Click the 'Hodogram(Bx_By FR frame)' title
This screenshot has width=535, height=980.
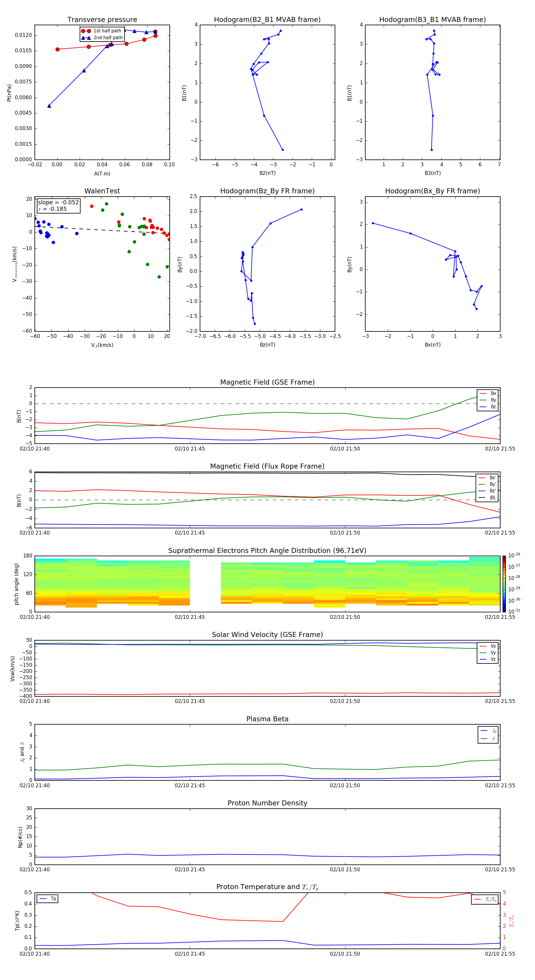click(432, 191)
